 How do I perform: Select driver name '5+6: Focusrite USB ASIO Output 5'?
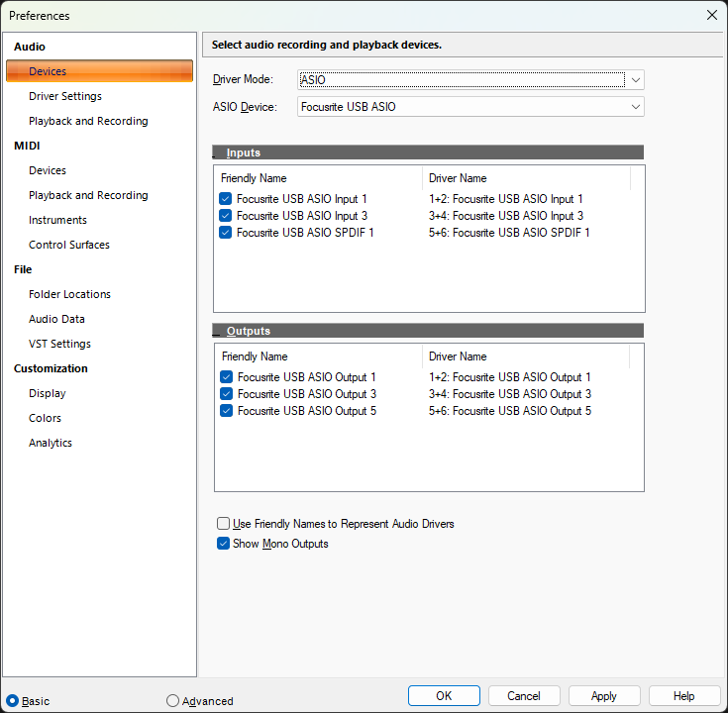[510, 411]
